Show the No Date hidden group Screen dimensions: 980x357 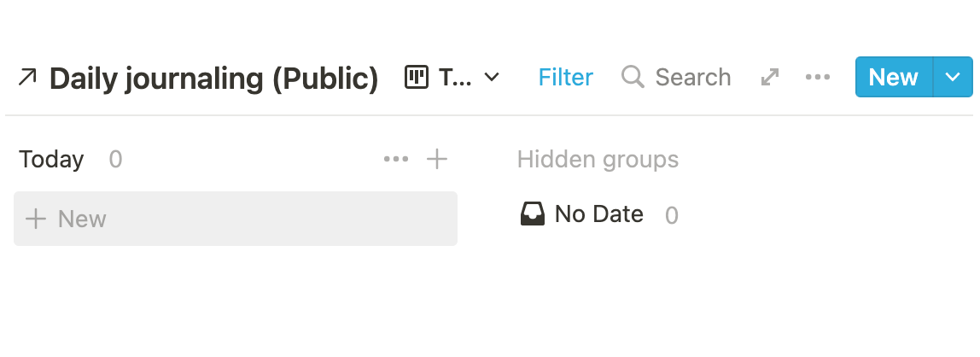(598, 214)
